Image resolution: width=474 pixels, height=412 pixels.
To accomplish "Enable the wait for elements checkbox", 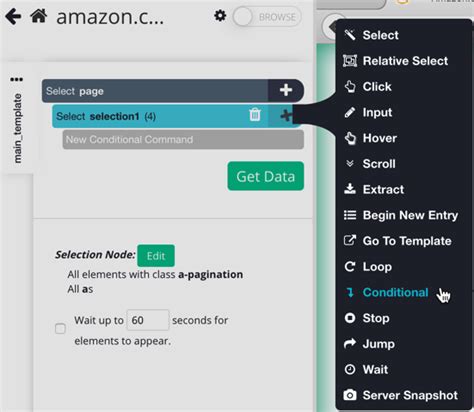I will pos(60,329).
